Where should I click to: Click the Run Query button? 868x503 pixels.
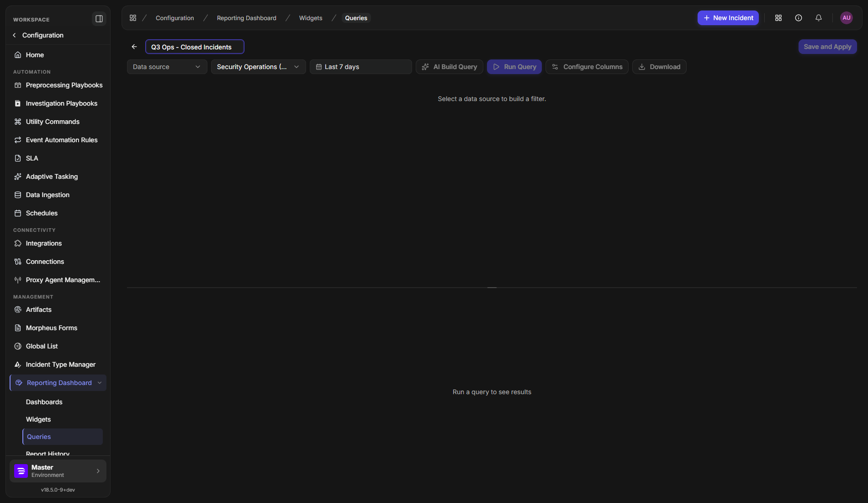(x=514, y=67)
